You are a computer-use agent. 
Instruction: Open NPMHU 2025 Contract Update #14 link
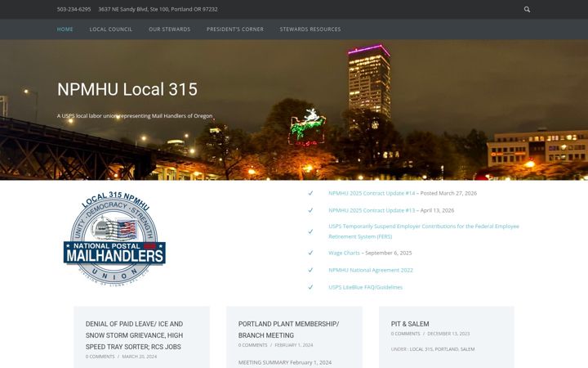[372, 193]
